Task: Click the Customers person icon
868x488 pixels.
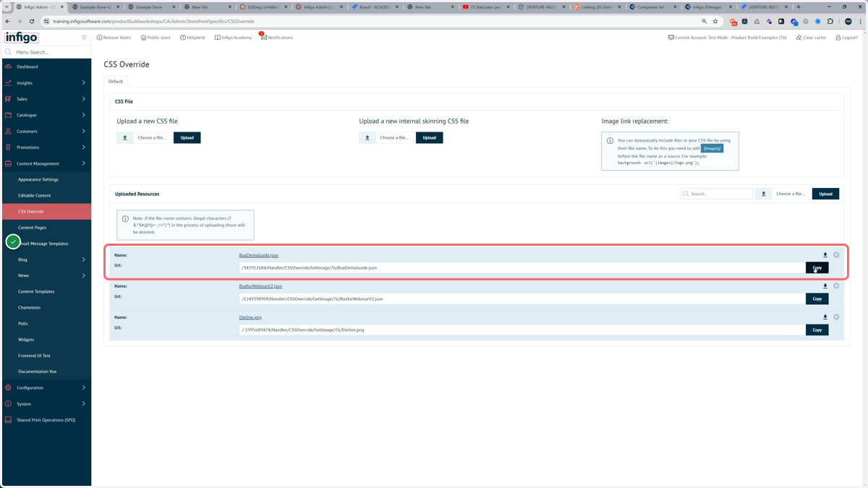Action: coord(9,132)
